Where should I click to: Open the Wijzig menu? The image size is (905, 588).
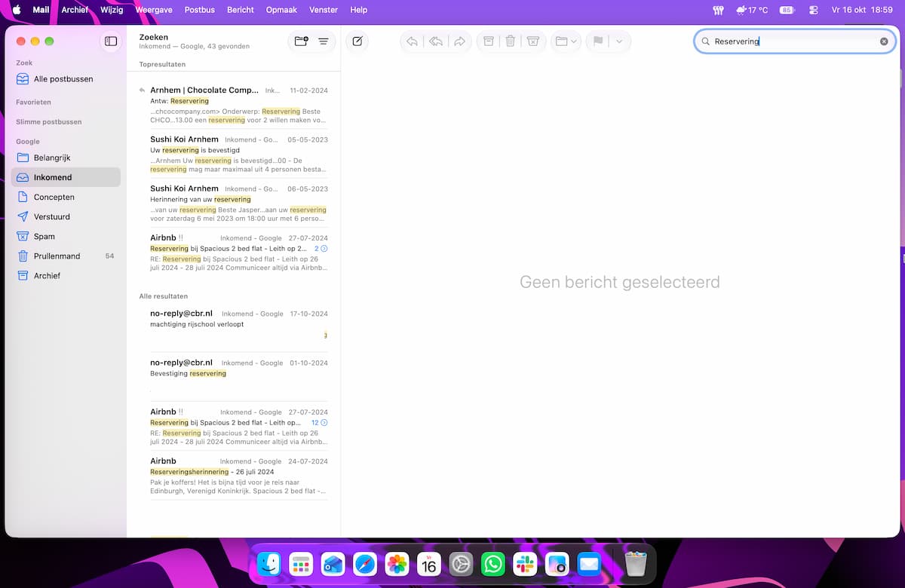coord(112,10)
